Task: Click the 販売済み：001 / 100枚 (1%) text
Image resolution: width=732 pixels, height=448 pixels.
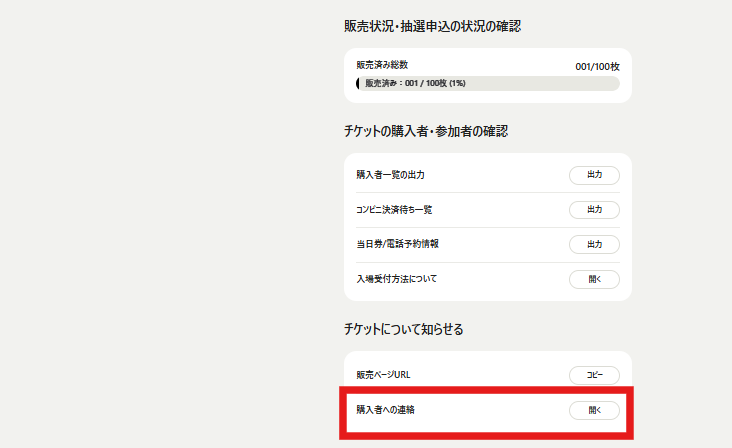Action: click(x=415, y=84)
